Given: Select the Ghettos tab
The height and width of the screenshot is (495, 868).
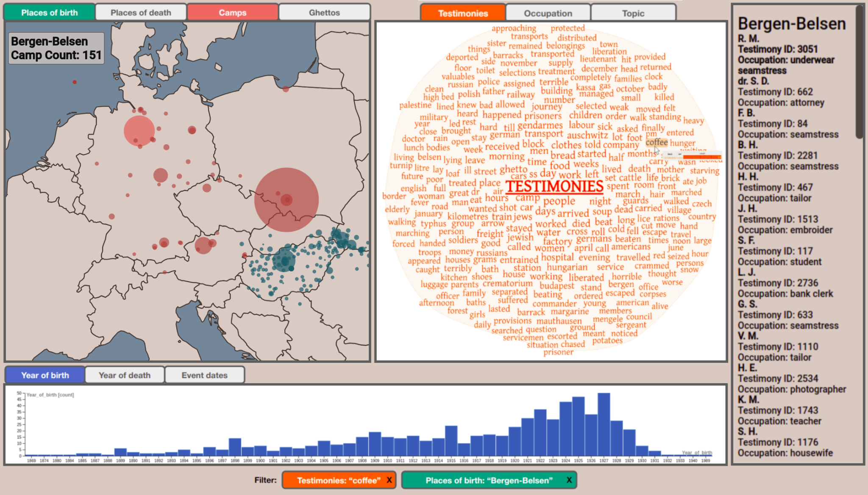Looking at the screenshot, I should pyautogui.click(x=324, y=13).
